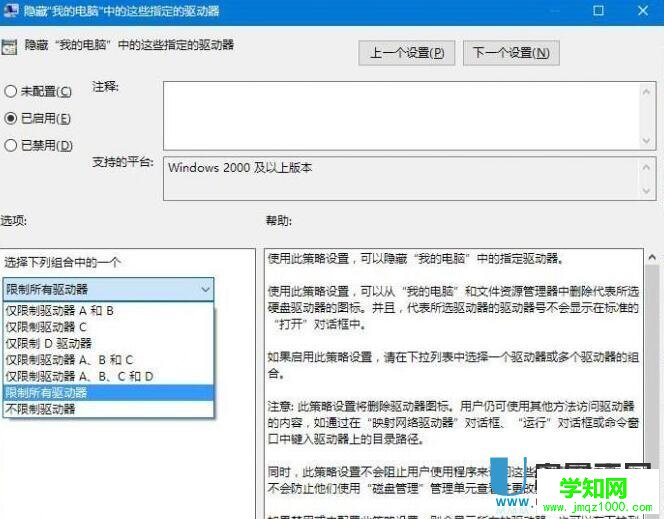This screenshot has height=519, width=664.
Task: Choose 仅限制驱动器 C option
Action: pos(108,327)
